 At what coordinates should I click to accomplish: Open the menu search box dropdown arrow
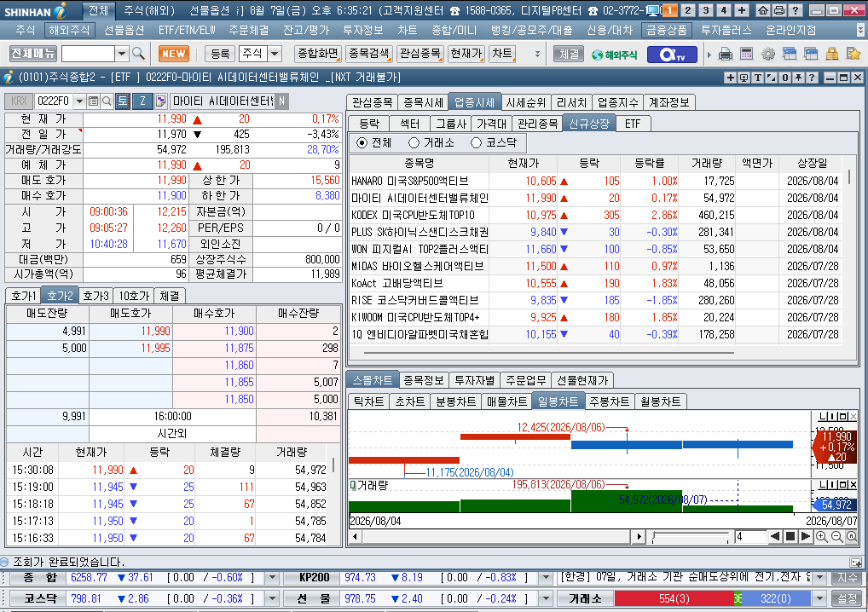[122, 54]
